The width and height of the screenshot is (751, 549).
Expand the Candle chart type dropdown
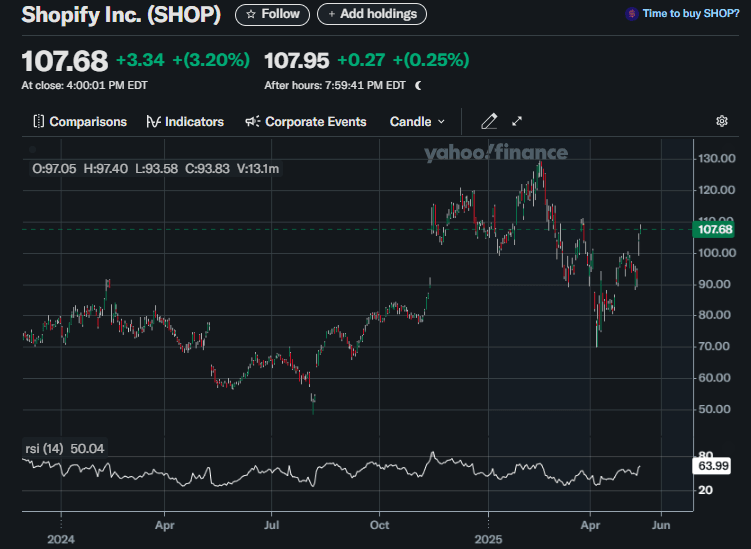click(417, 122)
